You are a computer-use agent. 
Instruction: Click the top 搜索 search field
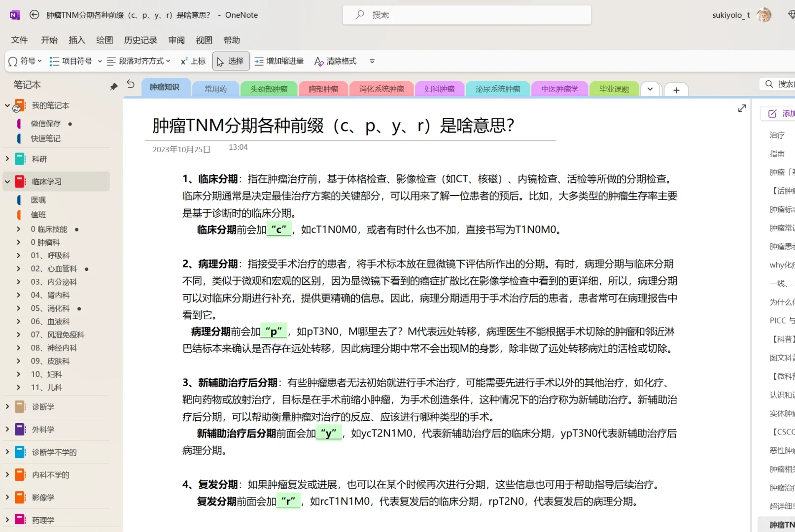[x=467, y=15]
